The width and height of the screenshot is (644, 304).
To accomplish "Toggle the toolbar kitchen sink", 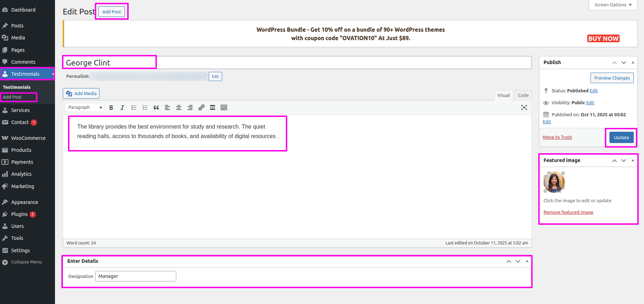I will coord(224,108).
